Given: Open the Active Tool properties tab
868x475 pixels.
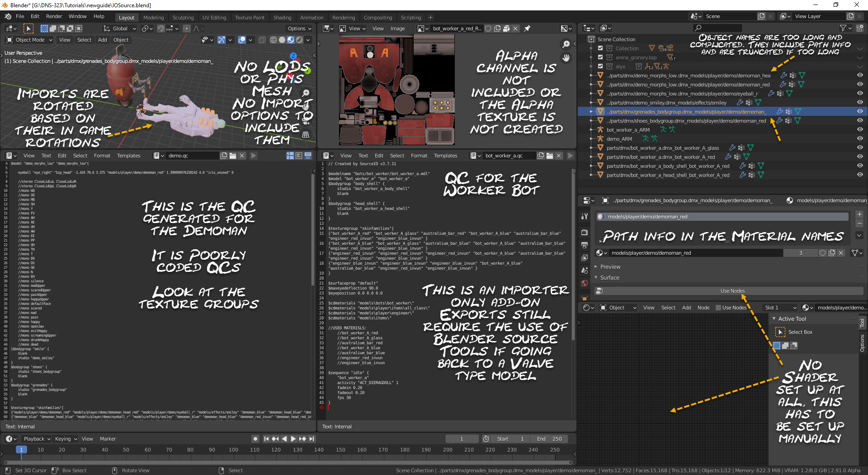Looking at the screenshot, I should (585, 217).
